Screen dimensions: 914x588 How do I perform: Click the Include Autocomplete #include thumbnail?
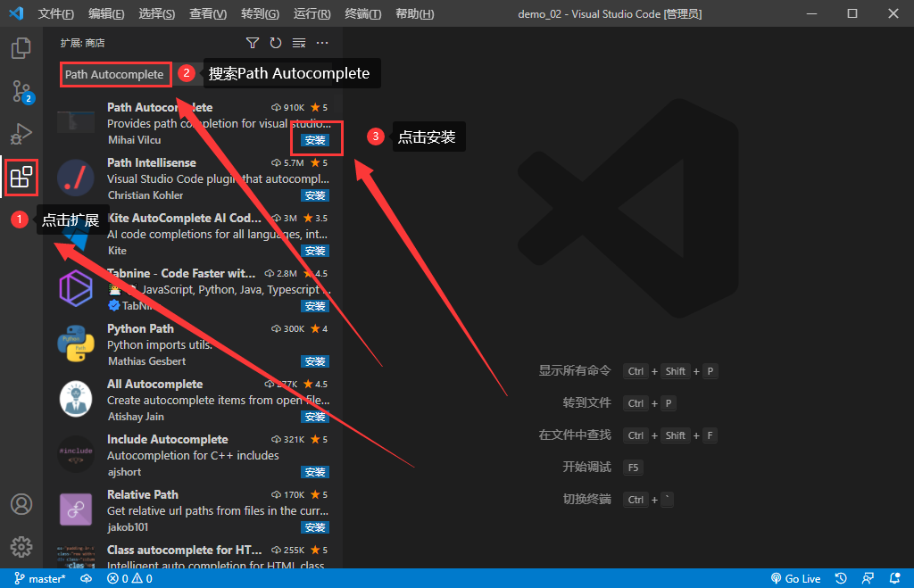coord(76,454)
